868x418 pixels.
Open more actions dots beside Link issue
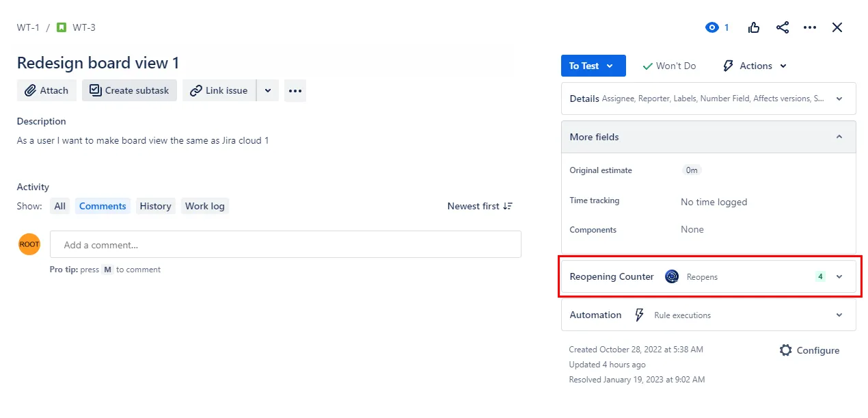pos(295,90)
